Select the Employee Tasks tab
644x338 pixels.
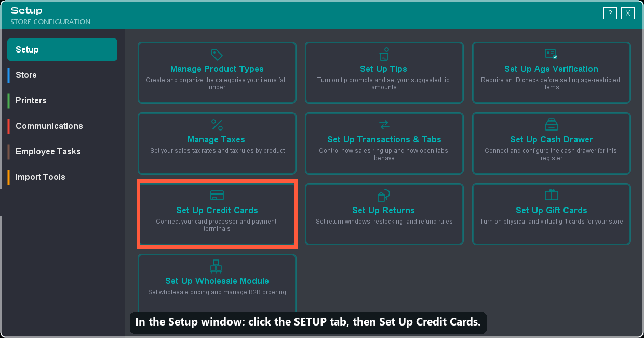[62, 152]
